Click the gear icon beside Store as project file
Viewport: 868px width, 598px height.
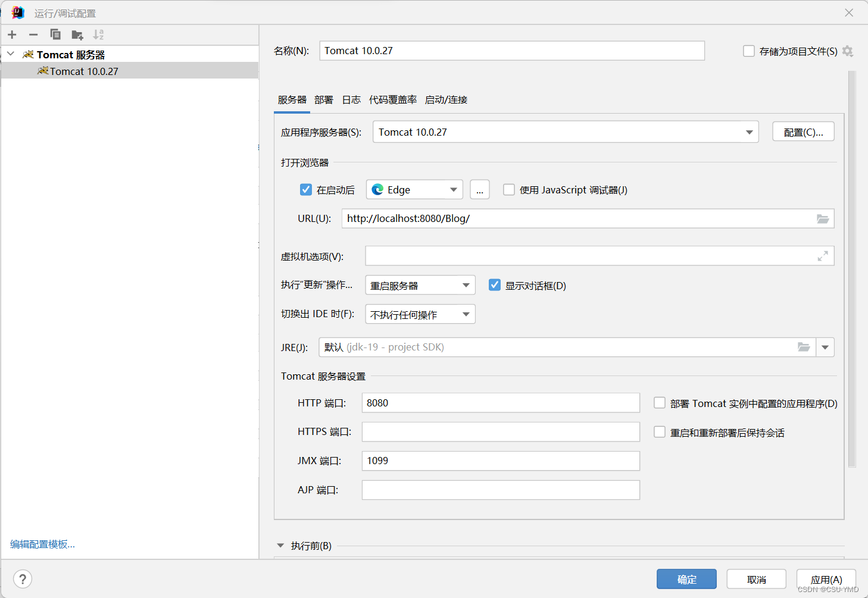(848, 51)
